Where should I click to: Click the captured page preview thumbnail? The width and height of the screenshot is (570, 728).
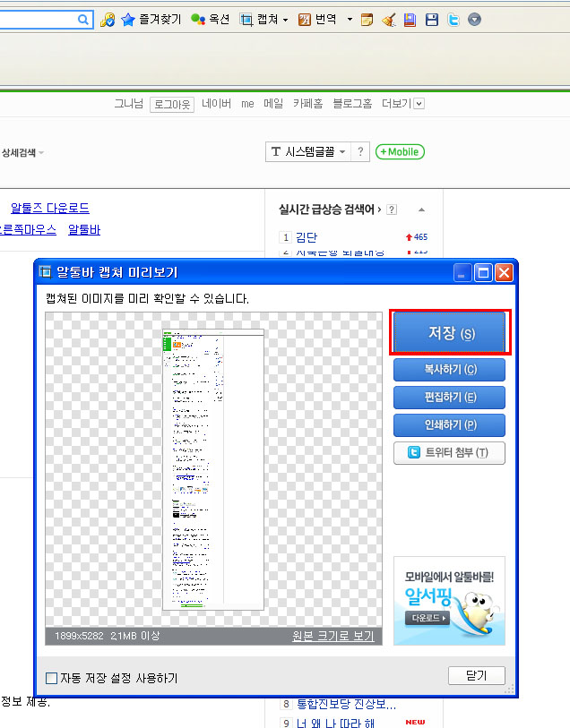pyautogui.click(x=214, y=469)
